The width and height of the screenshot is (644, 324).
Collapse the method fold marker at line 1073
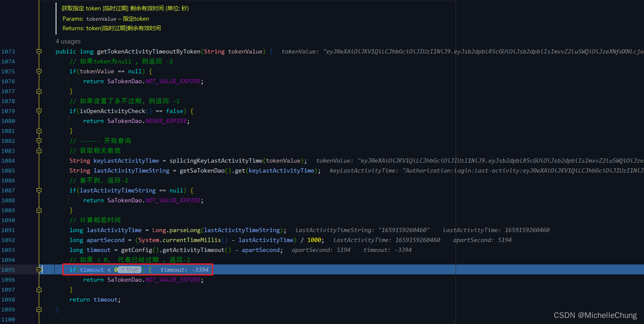pyautogui.click(x=39, y=51)
